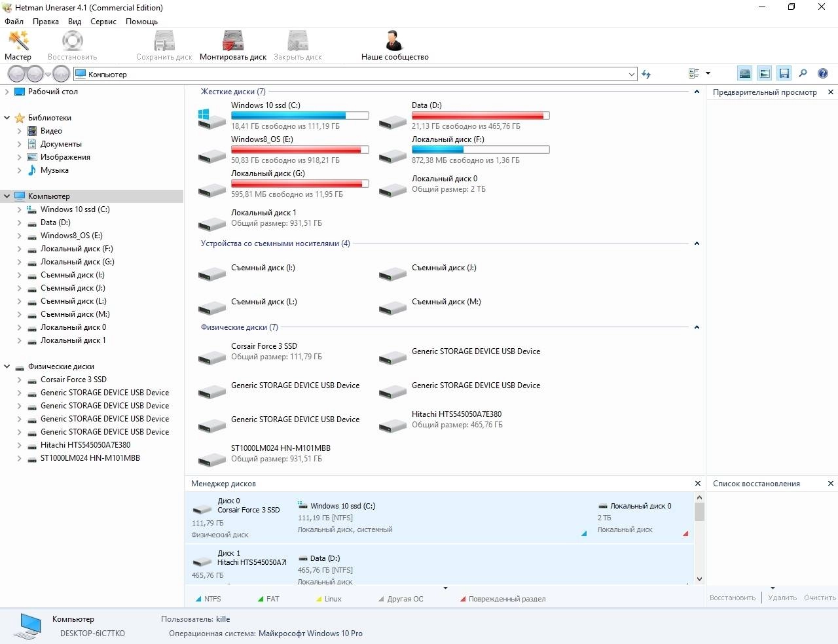Select Data (D:) drive icon in the main pane
The image size is (838, 644).
(x=393, y=121)
